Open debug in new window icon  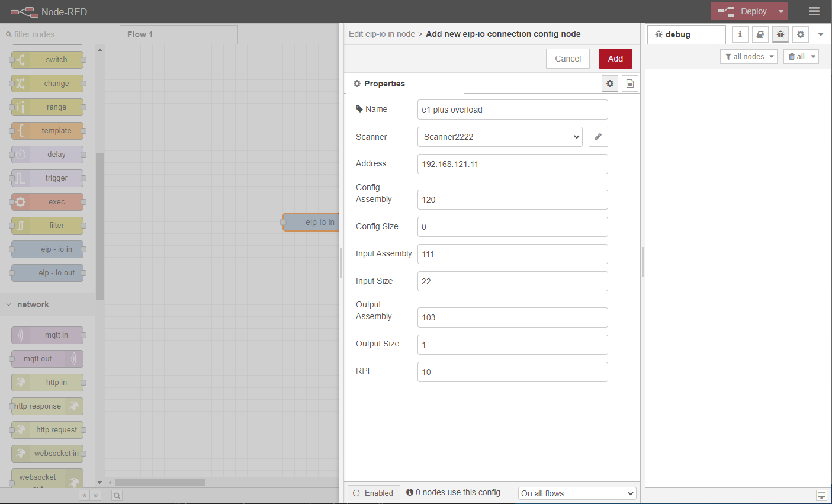[821, 495]
